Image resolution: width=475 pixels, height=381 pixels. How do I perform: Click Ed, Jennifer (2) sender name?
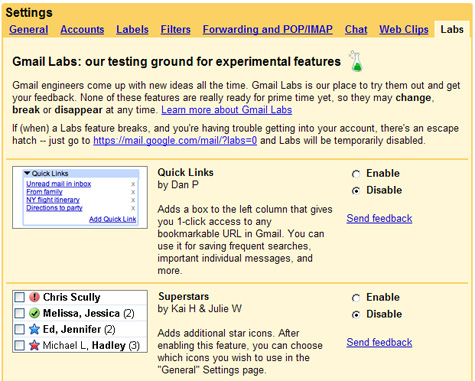pos(79,330)
